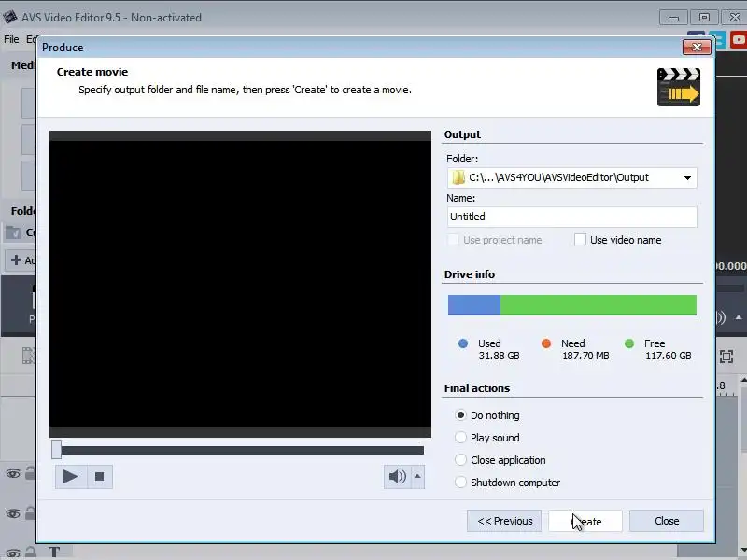Enable the Use video name checkbox
This screenshot has height=560, width=747.
point(580,240)
